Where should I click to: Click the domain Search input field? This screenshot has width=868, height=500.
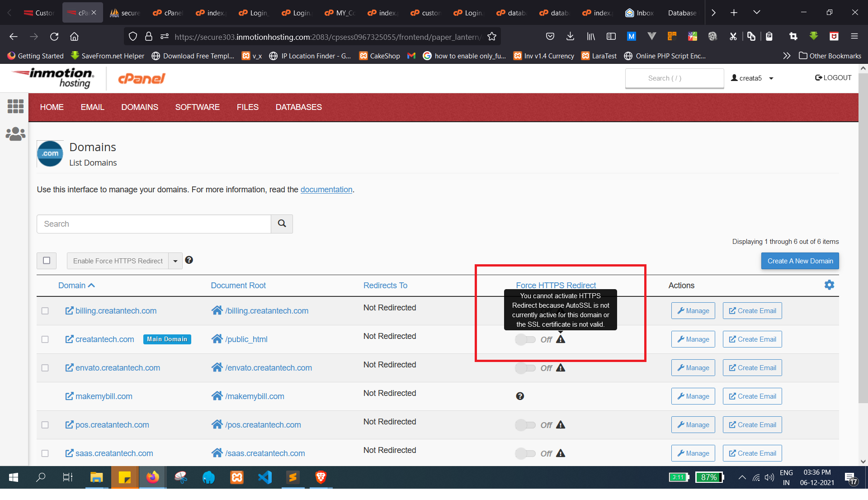click(x=154, y=224)
